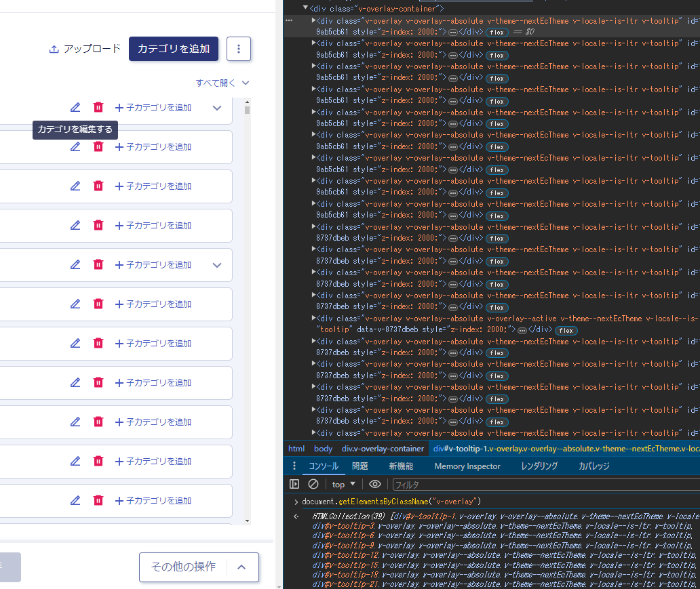Click the flex badge on the v-overlay--active node
Image resolution: width=700 pixels, height=589 pixels.
point(566,331)
